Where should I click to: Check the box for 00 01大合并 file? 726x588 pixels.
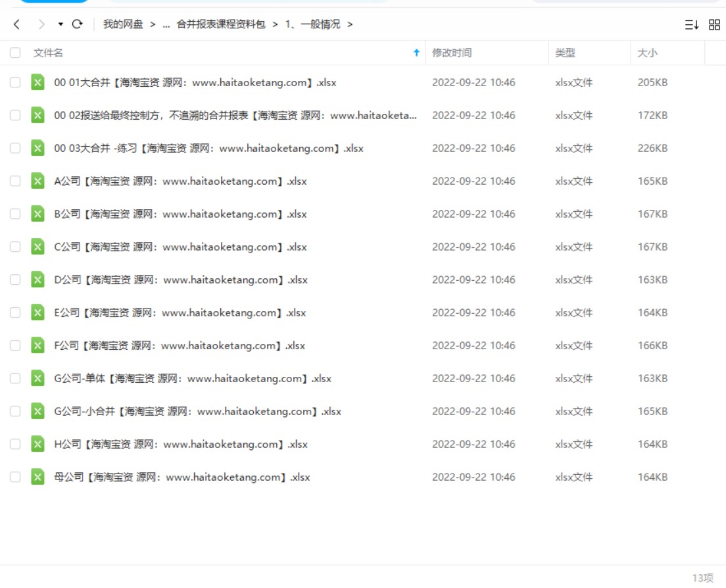(x=15, y=82)
